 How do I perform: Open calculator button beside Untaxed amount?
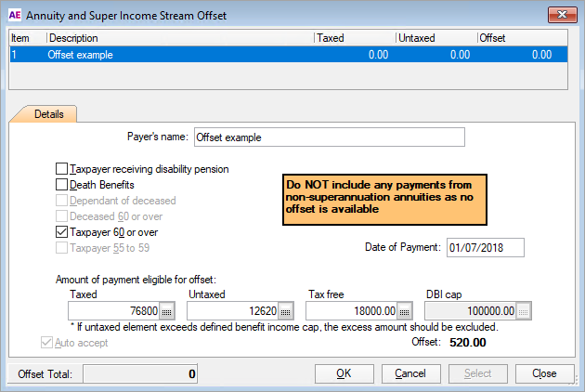click(x=286, y=310)
